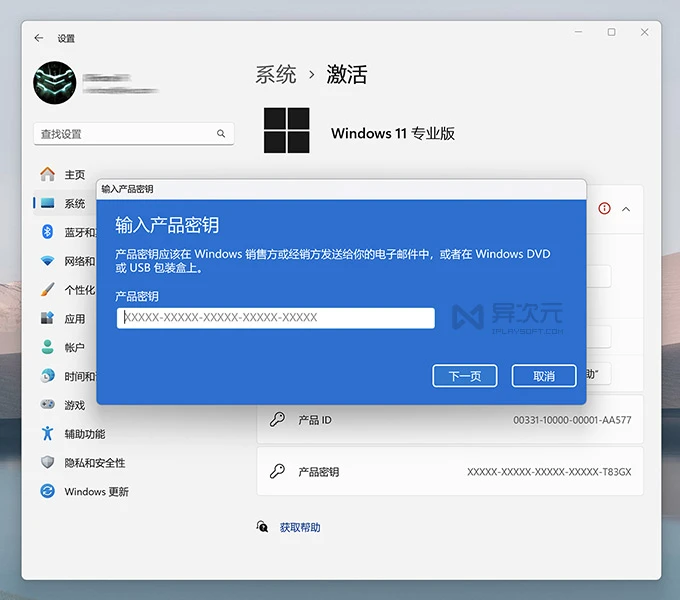Click 系统 in the breadcrumb
This screenshot has height=600, width=680.
[x=276, y=75]
